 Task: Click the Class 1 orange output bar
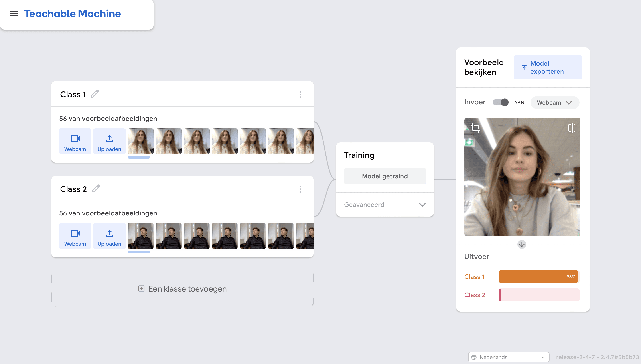tap(538, 276)
